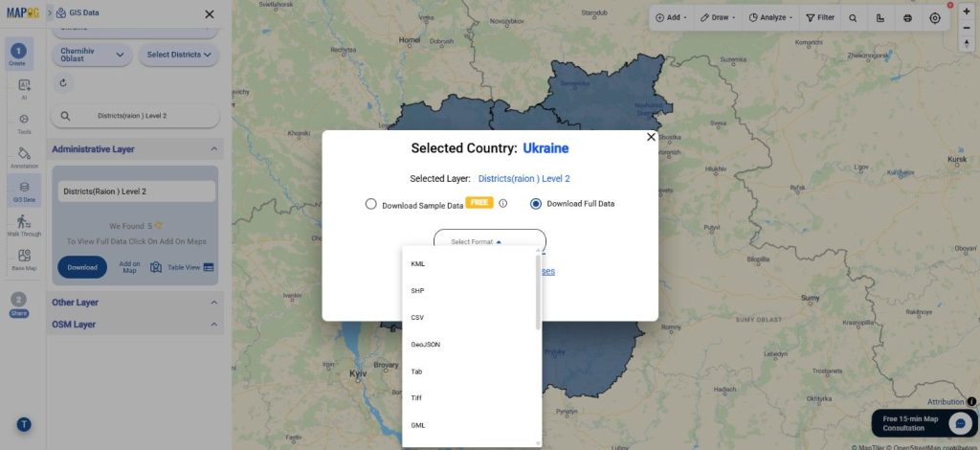Image resolution: width=980 pixels, height=450 pixels.
Task: Select Download Full Data radio button
Action: click(536, 204)
